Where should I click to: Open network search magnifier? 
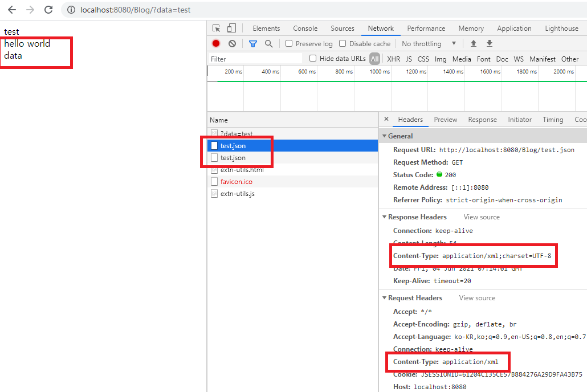click(268, 44)
